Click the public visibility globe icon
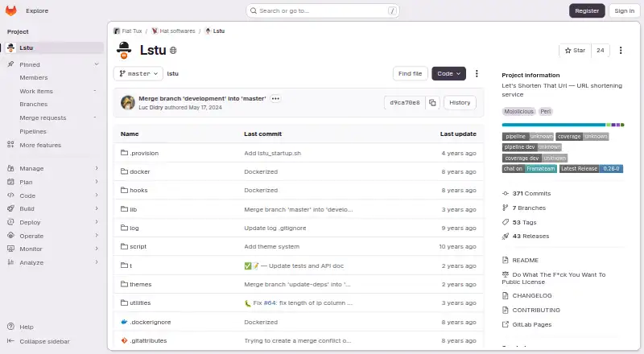The image size is (644, 354). [173, 51]
